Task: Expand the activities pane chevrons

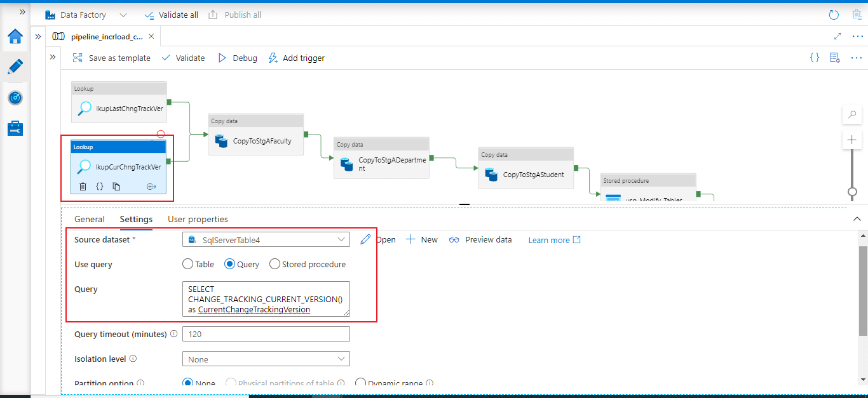Action: click(x=53, y=57)
